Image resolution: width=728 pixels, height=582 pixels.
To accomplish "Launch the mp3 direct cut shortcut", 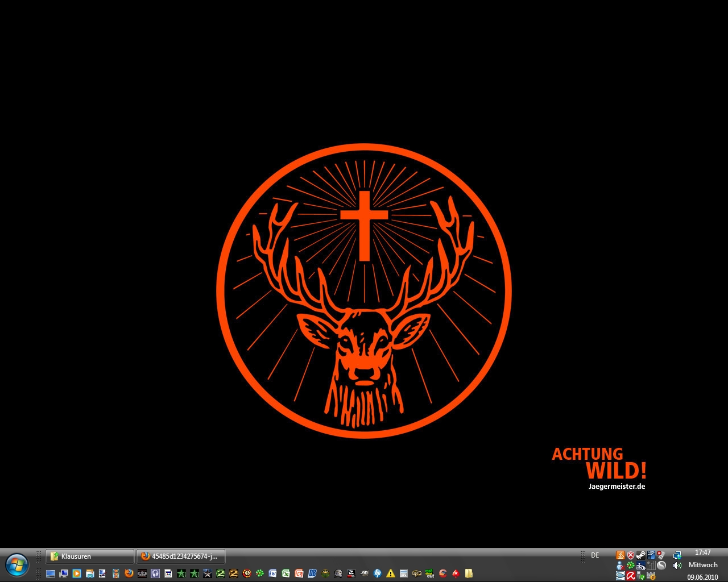I will coord(430,573).
